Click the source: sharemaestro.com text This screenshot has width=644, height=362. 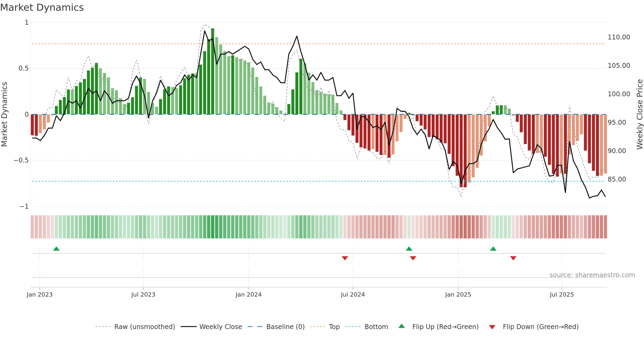point(592,275)
